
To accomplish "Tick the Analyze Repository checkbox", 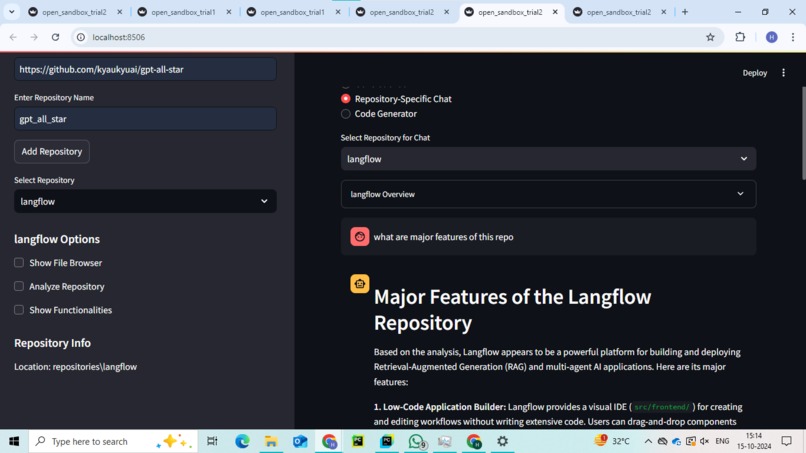I will (19, 286).
